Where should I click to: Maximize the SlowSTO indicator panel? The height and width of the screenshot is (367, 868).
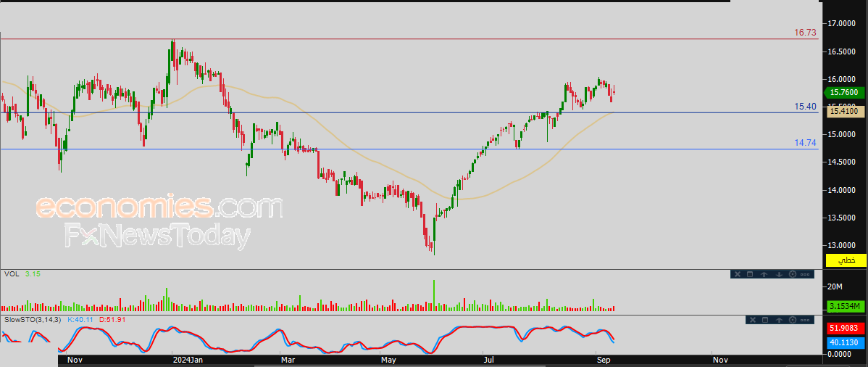(765, 320)
